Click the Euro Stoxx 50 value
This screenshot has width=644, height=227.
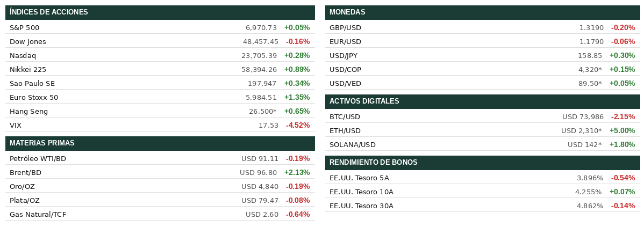[x=261, y=97]
